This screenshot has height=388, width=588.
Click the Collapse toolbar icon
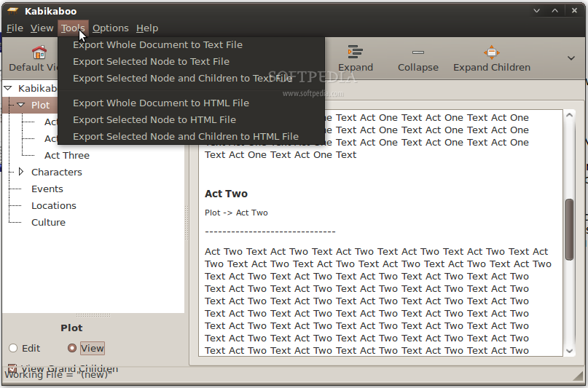coord(418,52)
